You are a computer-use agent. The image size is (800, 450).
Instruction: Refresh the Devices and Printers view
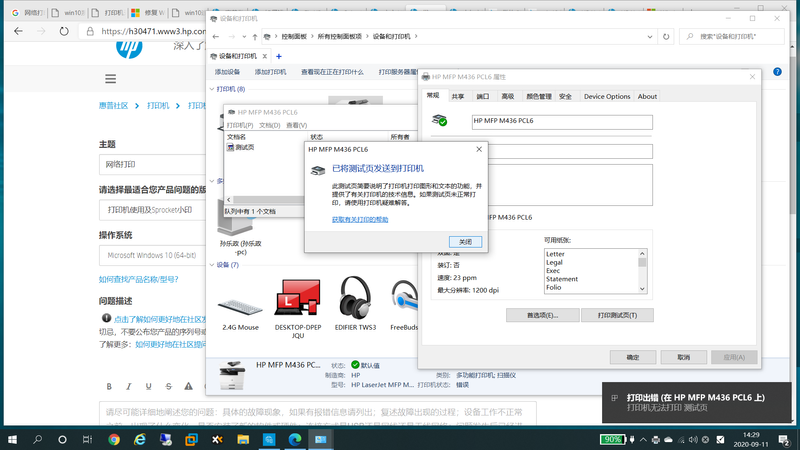[x=666, y=37]
